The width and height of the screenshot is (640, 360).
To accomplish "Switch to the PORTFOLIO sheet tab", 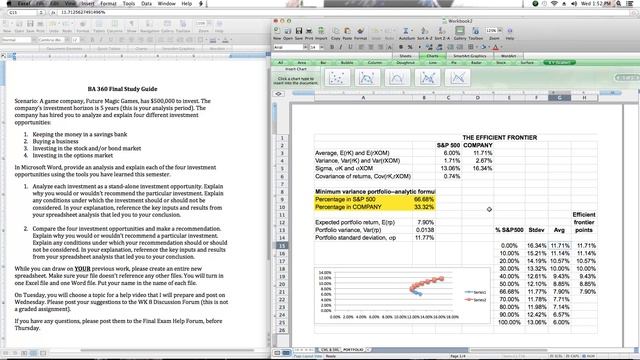I will pos(353,350).
